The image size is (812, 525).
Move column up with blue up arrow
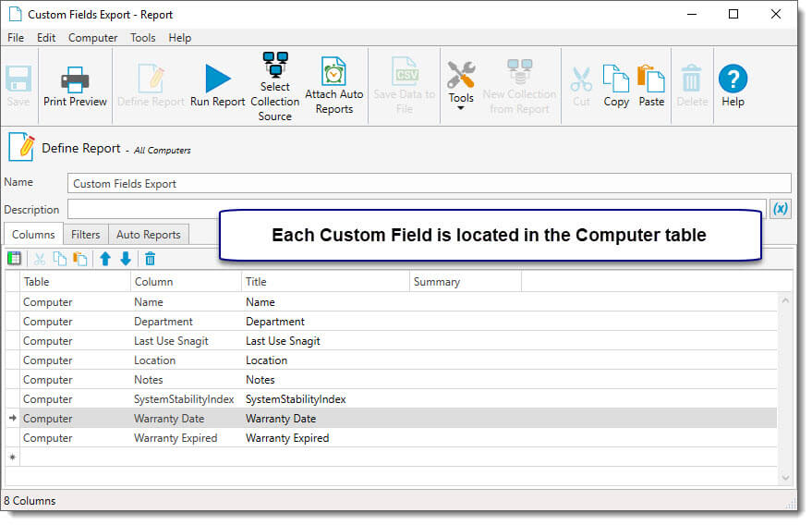coord(105,258)
